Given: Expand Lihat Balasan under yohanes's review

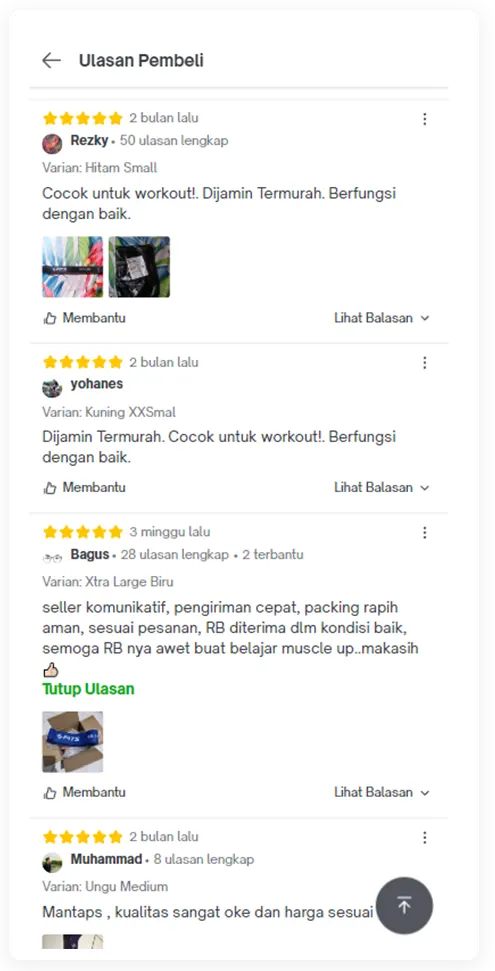Looking at the screenshot, I should coord(382,488).
